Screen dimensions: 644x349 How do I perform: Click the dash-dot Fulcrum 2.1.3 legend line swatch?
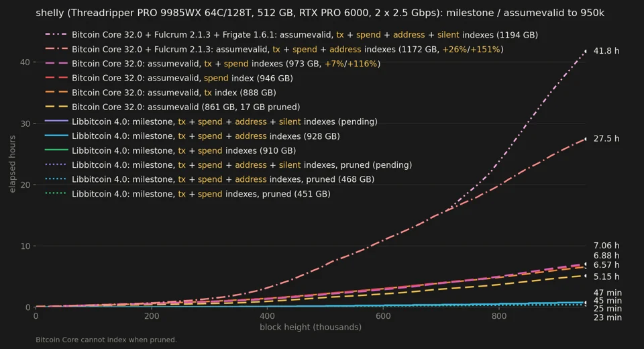pos(56,49)
